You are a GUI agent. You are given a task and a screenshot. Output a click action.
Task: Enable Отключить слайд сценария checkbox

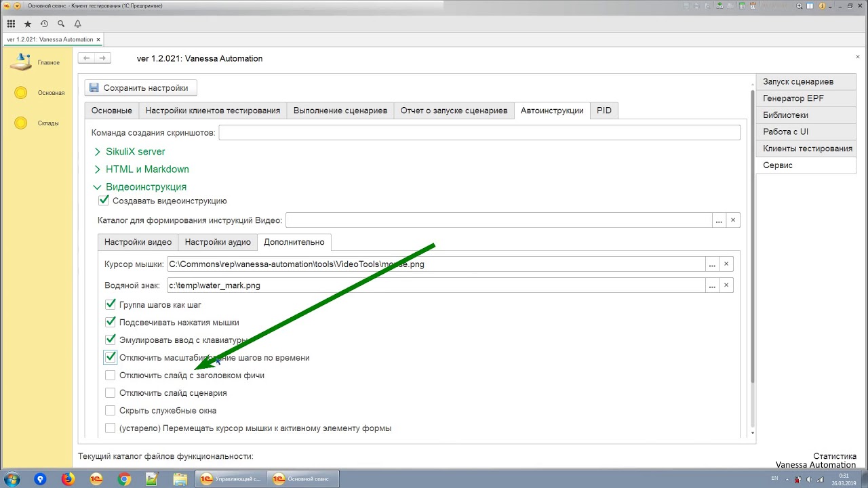pos(111,392)
